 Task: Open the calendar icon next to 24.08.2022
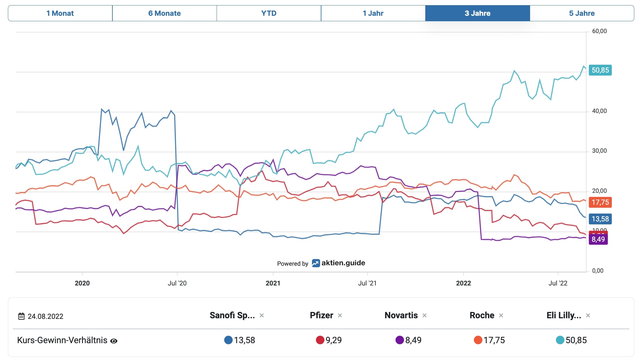point(21,316)
